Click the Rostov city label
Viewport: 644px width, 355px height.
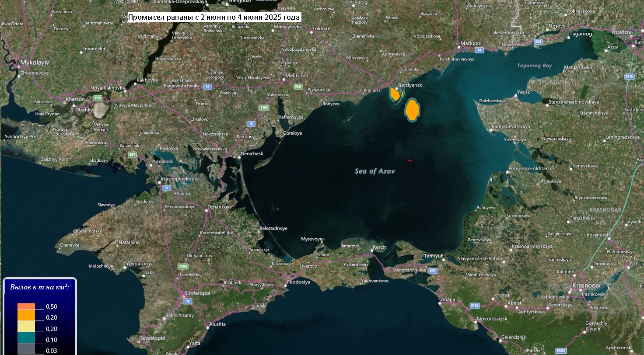(x=622, y=32)
